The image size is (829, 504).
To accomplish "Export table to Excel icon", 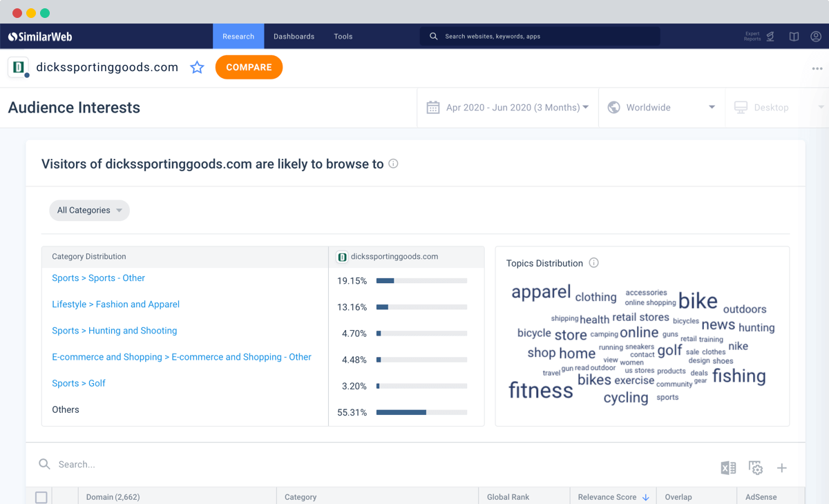I will pyautogui.click(x=728, y=467).
